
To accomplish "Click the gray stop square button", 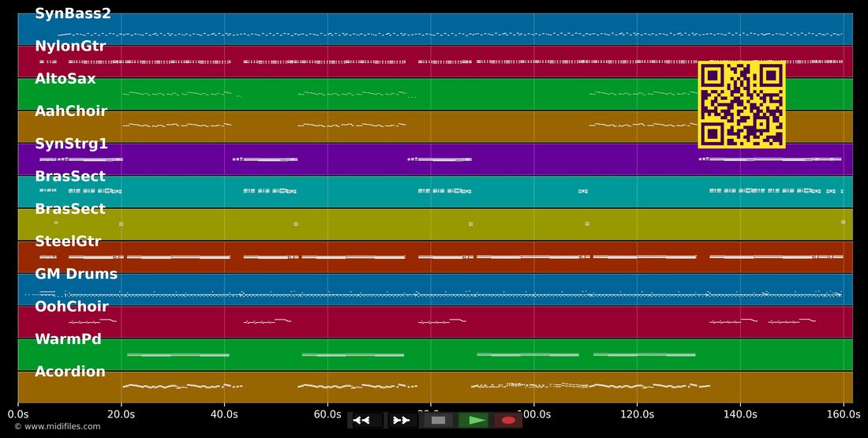I will tap(438, 421).
